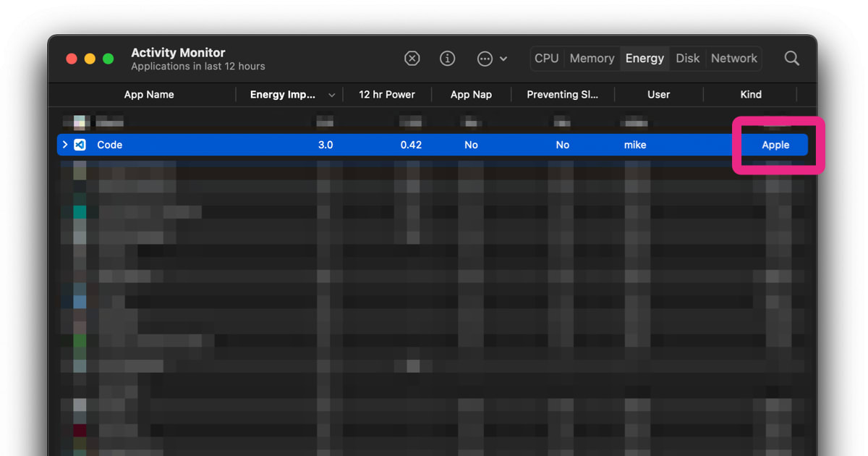Click the User column header
This screenshot has width=868, height=456.
[658, 95]
